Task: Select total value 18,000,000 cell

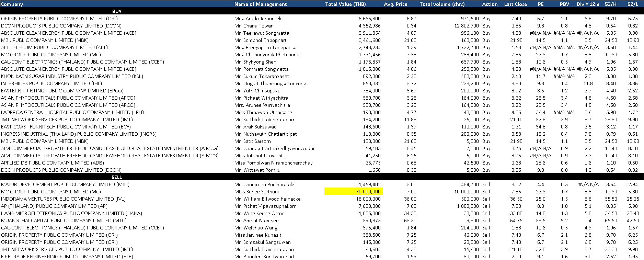Action: 368,199
